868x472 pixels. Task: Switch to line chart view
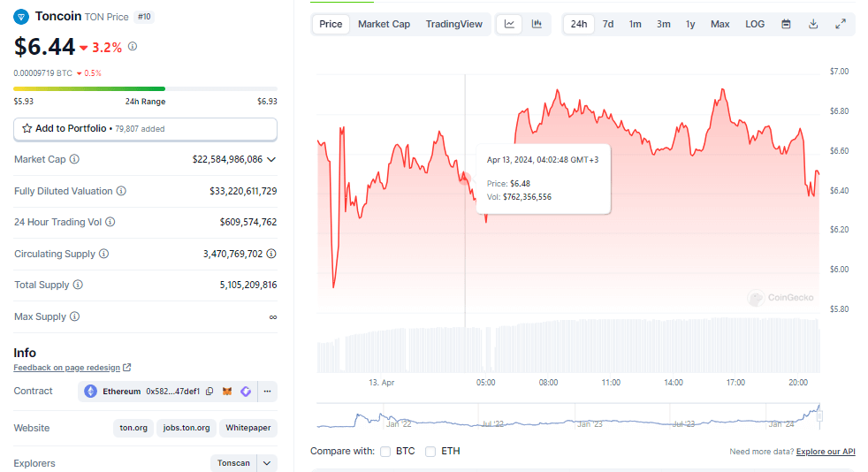click(510, 24)
